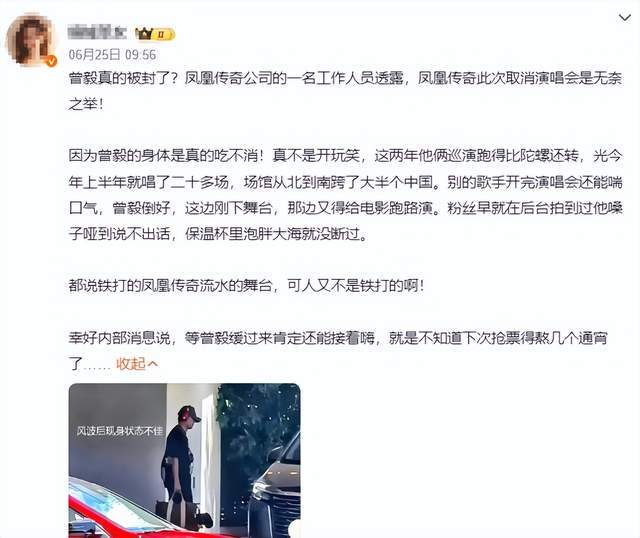Open the post options chevron menu
The image size is (640, 538).
(624, 18)
